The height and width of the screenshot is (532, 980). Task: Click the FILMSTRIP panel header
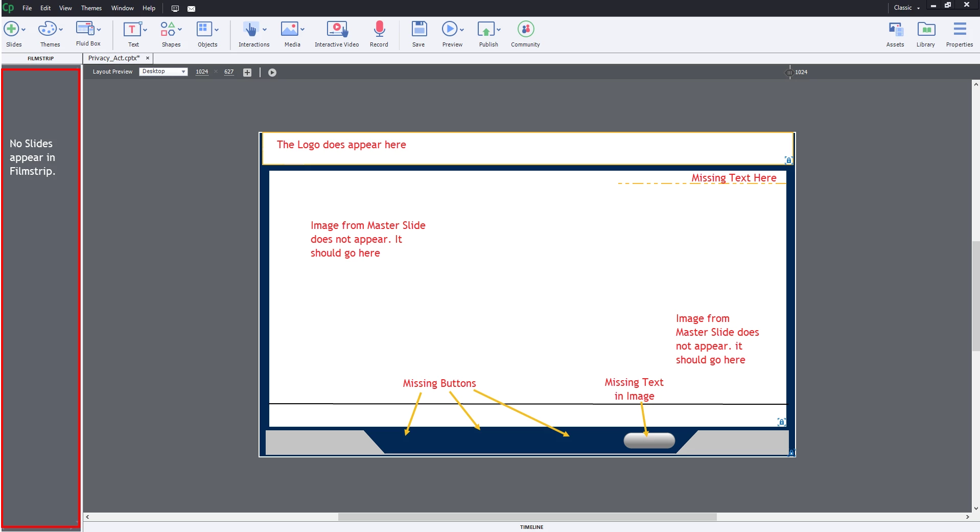coord(41,58)
